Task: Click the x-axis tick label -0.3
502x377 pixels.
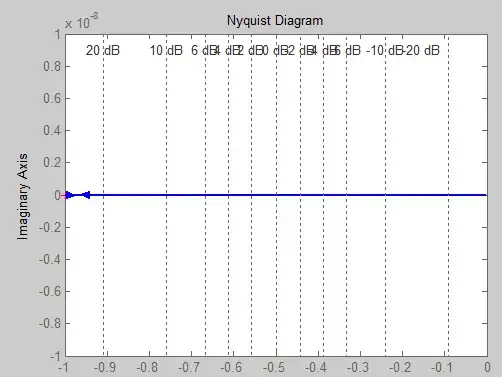Action: (x=358, y=367)
